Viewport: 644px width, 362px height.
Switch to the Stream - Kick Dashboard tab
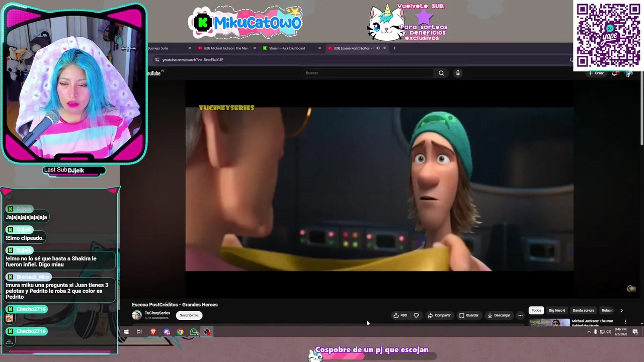point(287,48)
